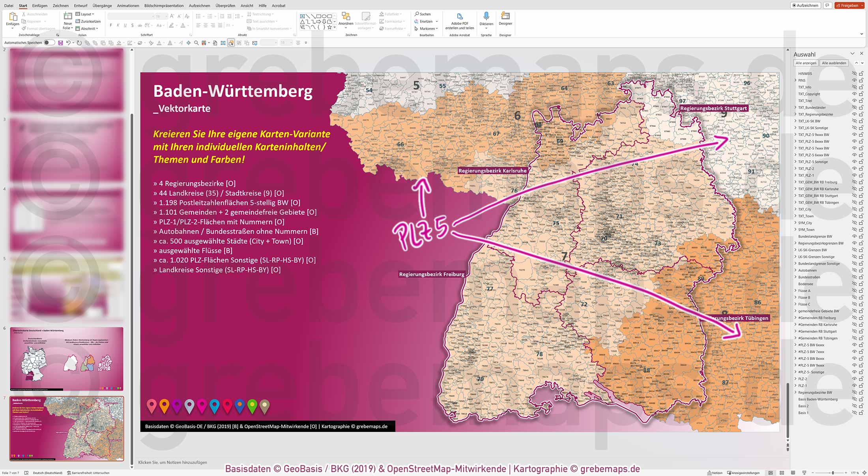Open the Ansicht ribbon tab
This screenshot has width=868, height=476.
(247, 6)
